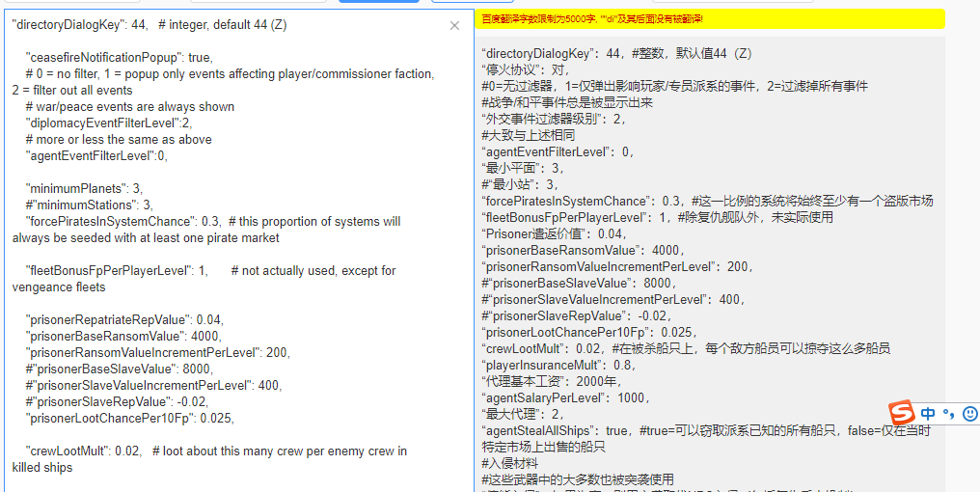Click the translated line “最大代理”：2
This screenshot has width=980, height=492.
pos(522,414)
